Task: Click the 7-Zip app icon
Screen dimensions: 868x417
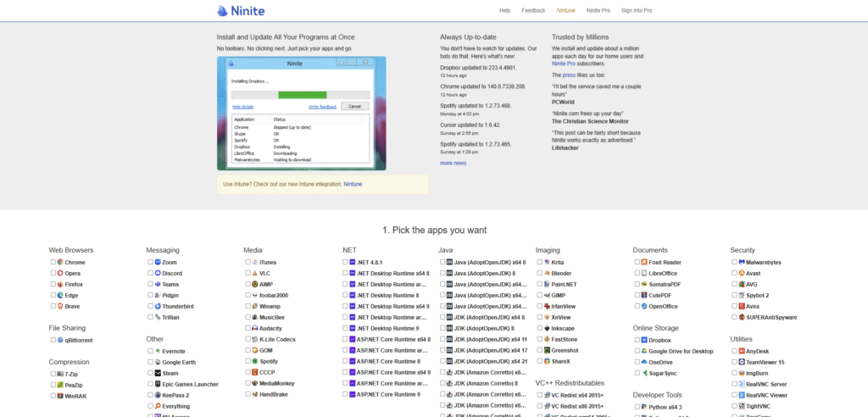Action: click(x=60, y=375)
